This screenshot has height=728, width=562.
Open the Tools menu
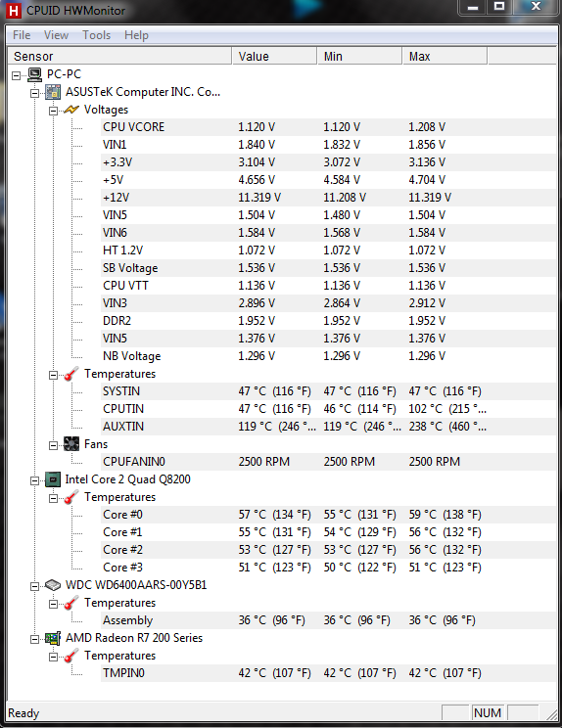tap(97, 35)
